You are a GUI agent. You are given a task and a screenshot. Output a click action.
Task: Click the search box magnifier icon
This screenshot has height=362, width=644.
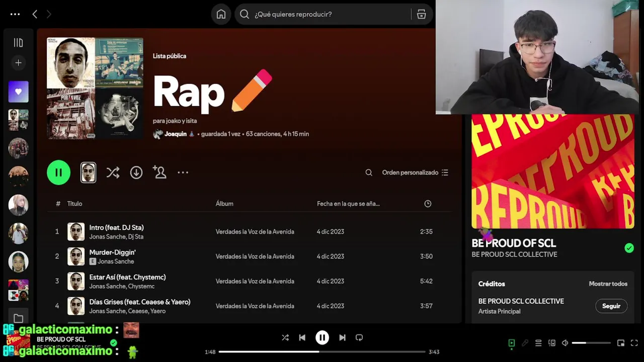click(245, 14)
